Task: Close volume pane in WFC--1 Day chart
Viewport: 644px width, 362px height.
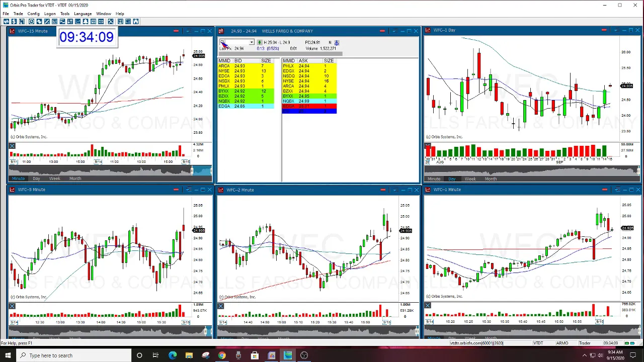Action: point(428,146)
